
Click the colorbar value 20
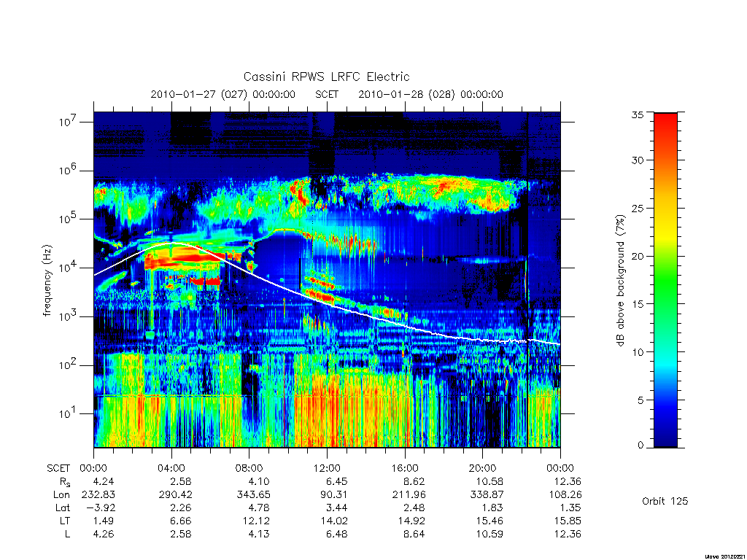[638, 256]
